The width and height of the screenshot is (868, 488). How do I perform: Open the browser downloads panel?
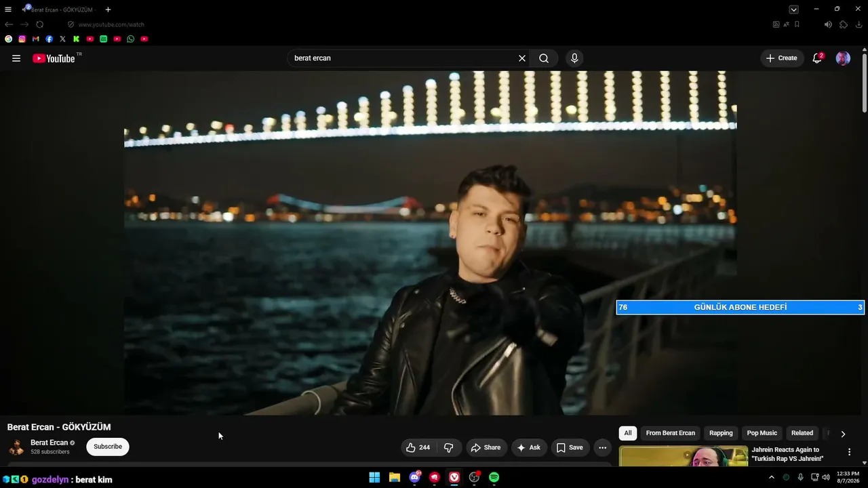pos(859,24)
